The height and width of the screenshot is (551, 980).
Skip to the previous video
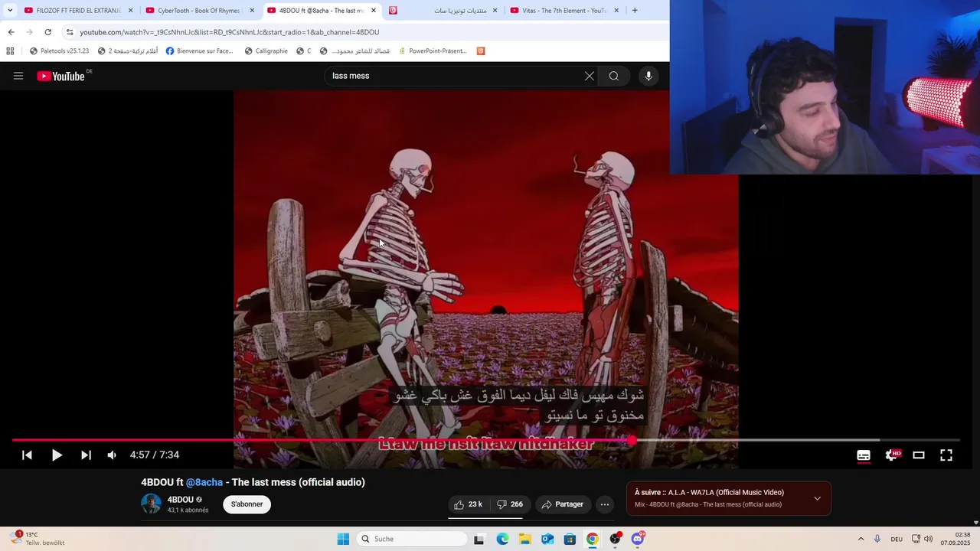point(27,455)
